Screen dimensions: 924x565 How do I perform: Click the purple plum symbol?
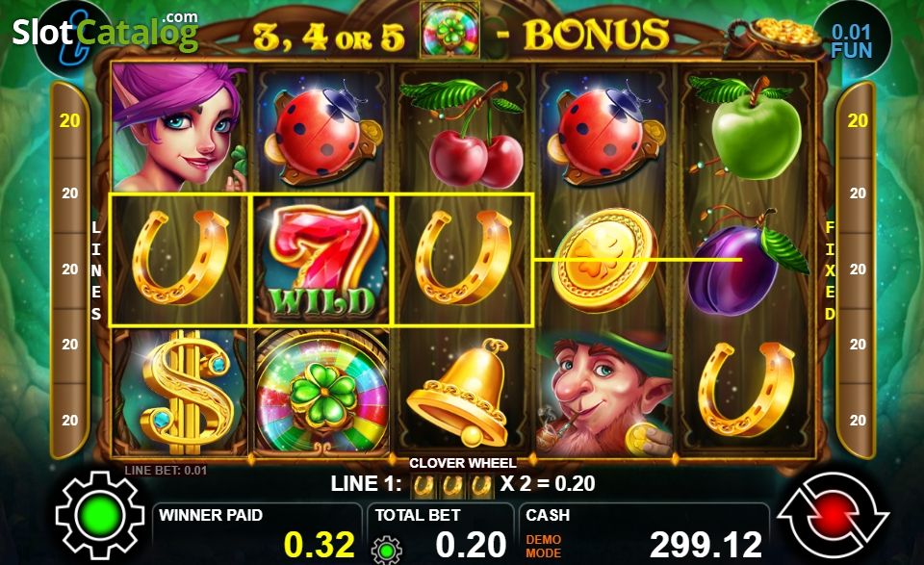(x=747, y=260)
